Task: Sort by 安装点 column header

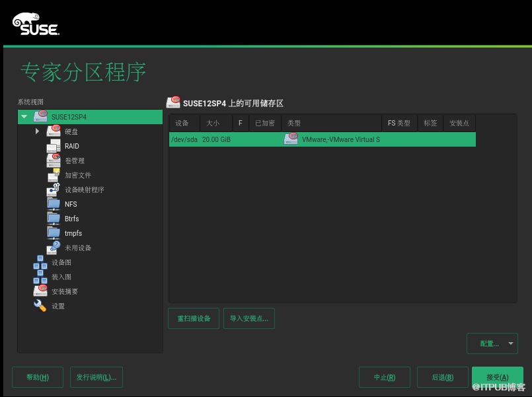Action: coord(459,123)
